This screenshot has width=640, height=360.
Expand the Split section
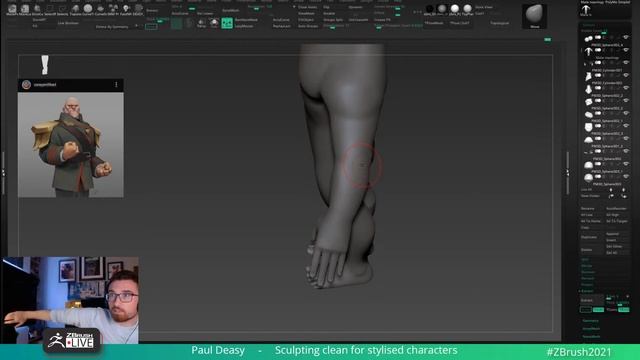point(584,260)
